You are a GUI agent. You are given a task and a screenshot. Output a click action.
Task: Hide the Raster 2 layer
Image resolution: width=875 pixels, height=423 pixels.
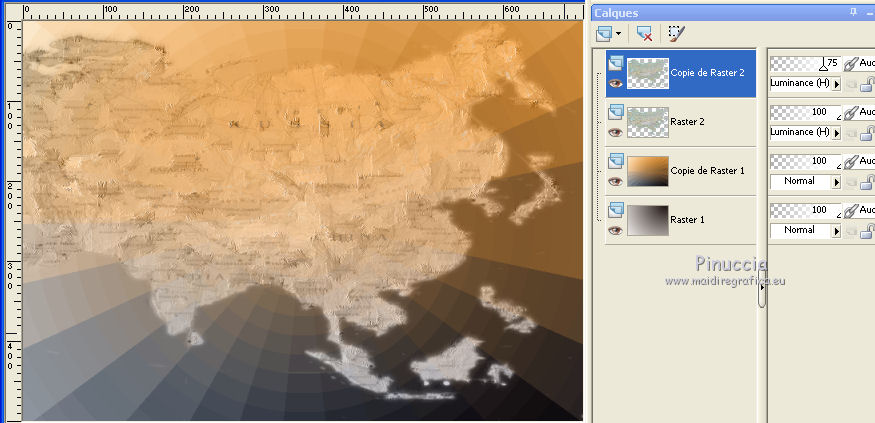pos(616,132)
